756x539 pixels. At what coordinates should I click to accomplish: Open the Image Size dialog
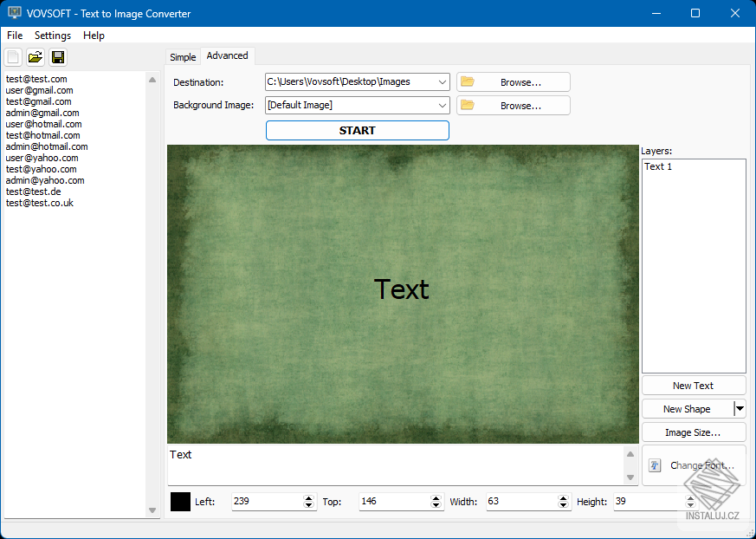[x=694, y=432]
